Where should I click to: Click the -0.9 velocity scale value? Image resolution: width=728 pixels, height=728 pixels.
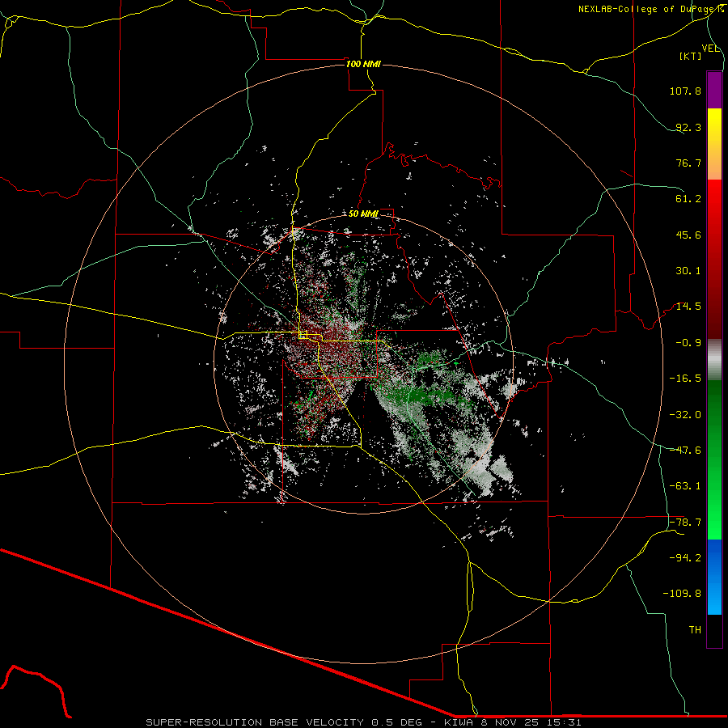(x=688, y=343)
